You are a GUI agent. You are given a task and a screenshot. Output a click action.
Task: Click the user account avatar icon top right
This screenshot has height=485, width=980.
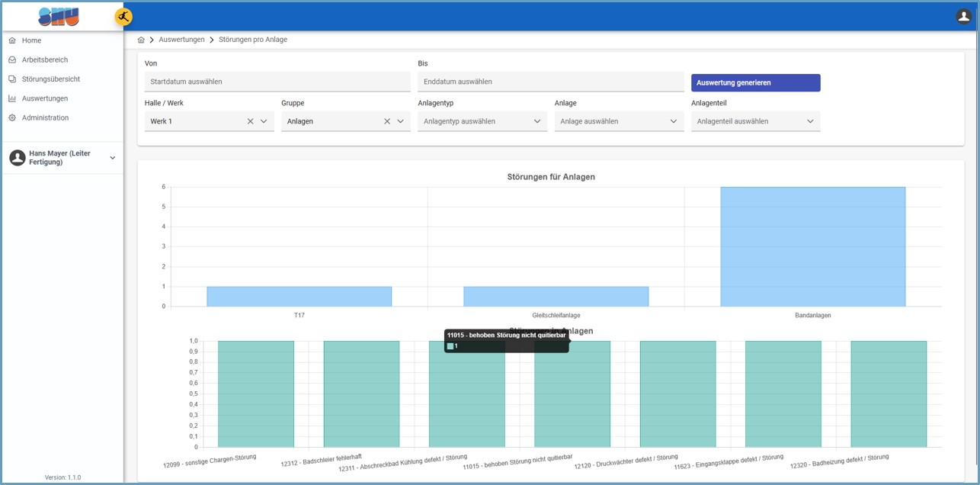click(963, 16)
